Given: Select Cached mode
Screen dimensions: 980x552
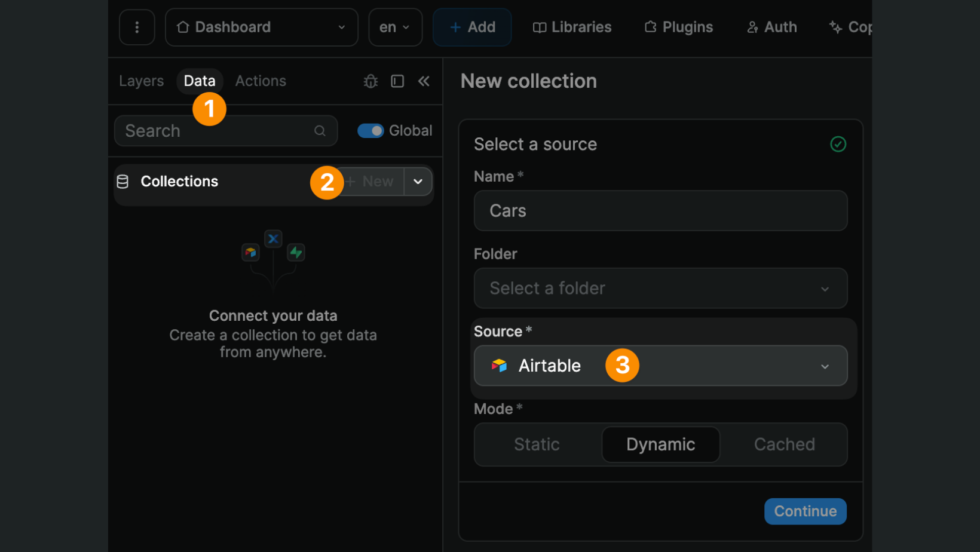Looking at the screenshot, I should [785, 444].
